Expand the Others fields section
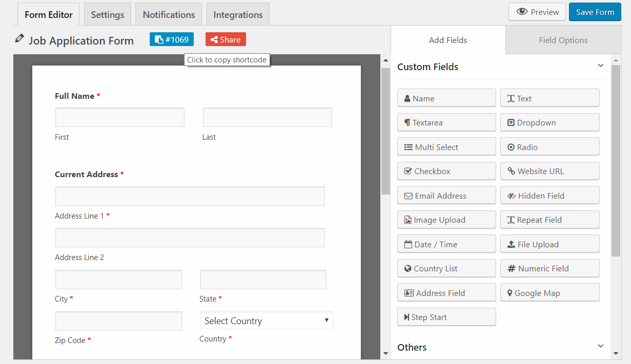The height and width of the screenshot is (364, 631). click(600, 346)
